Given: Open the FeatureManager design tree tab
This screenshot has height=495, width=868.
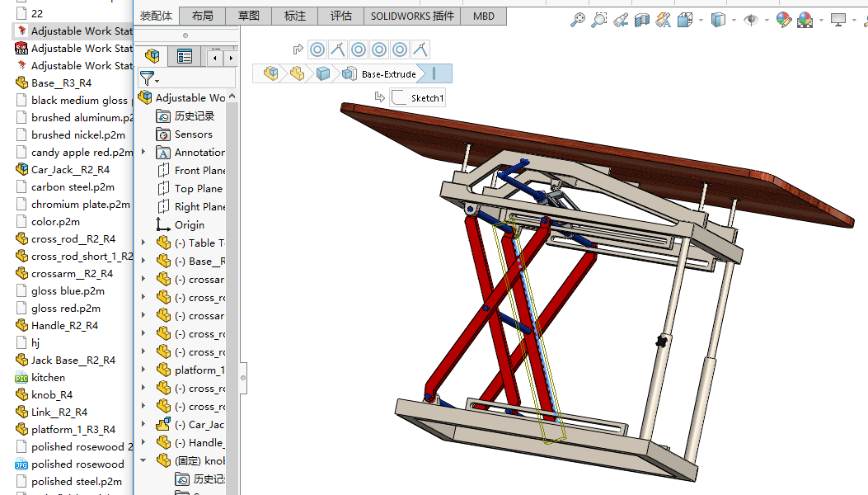Looking at the screenshot, I should click(152, 56).
